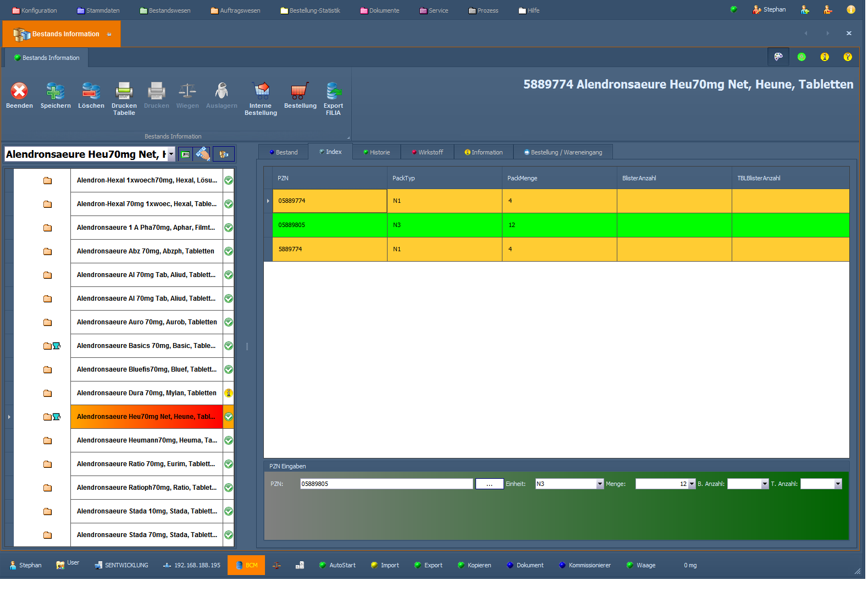Click the Beenden exit icon
Image resolution: width=868 pixels, height=597 pixels.
(x=19, y=91)
